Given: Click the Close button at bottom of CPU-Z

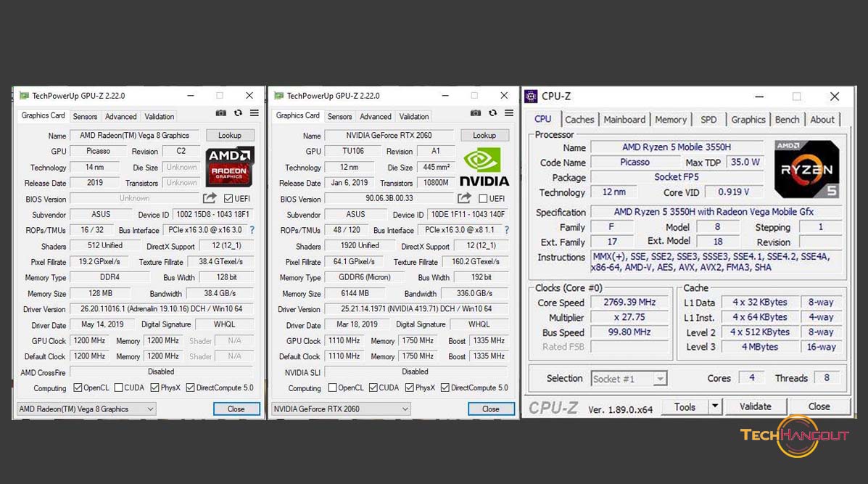Looking at the screenshot, I should (x=819, y=406).
